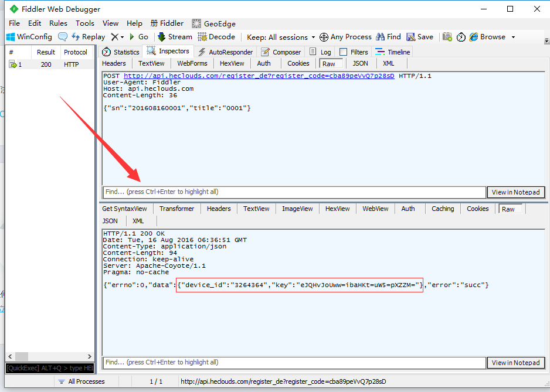Click the Browse Internet Explorer icon
The width and height of the screenshot is (550, 392).
click(474, 37)
